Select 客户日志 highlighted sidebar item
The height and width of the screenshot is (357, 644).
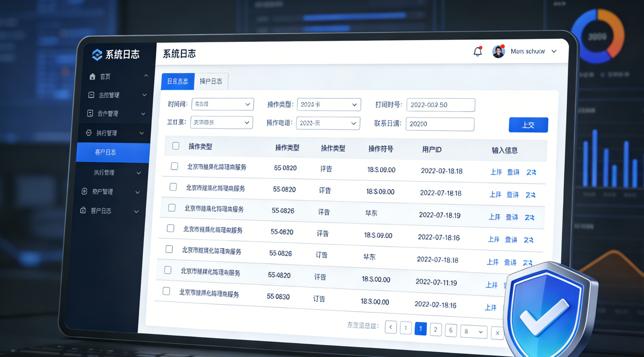113,152
